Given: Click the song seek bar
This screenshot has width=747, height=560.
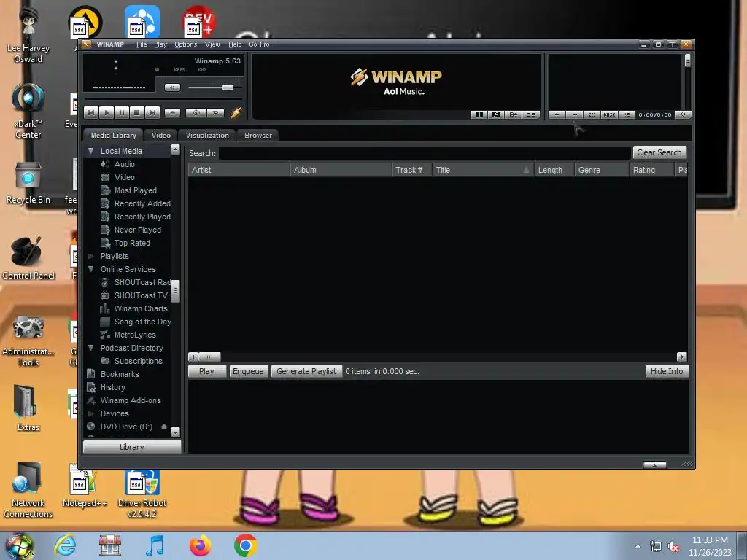Looking at the screenshot, I should (x=163, y=99).
